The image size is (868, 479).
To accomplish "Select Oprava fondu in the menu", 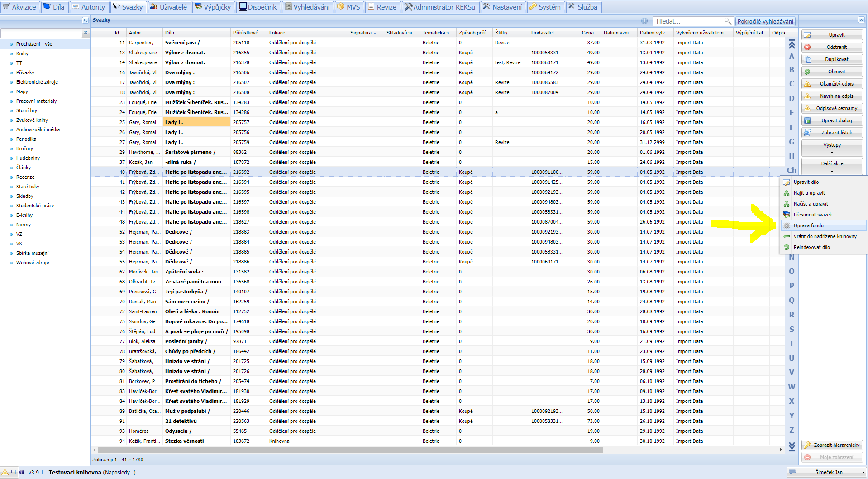I will click(x=808, y=225).
